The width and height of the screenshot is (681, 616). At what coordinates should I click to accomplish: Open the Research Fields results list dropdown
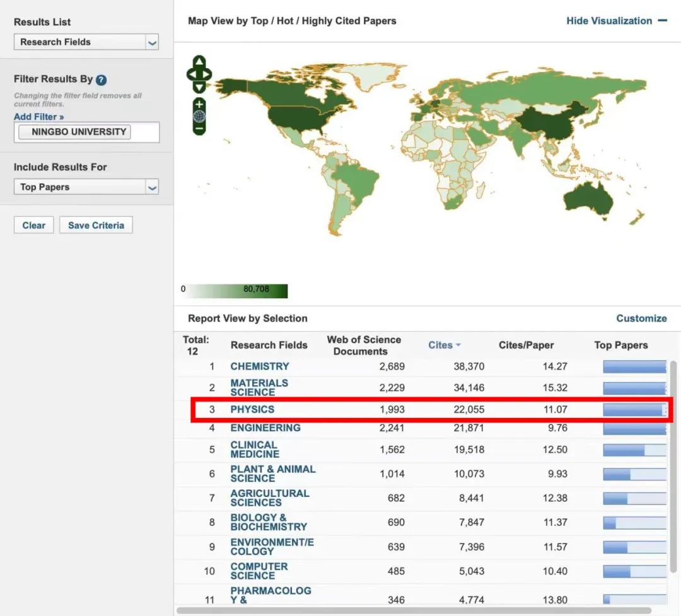pos(151,42)
